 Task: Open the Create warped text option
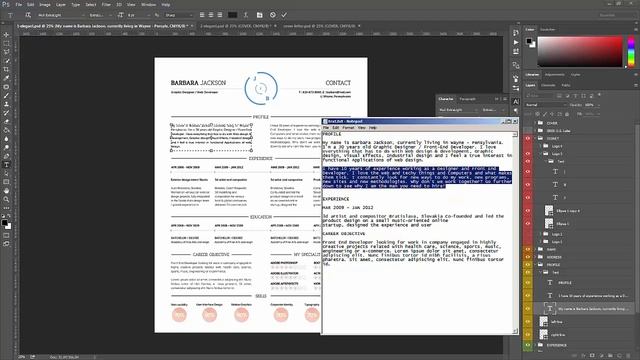coord(246,15)
